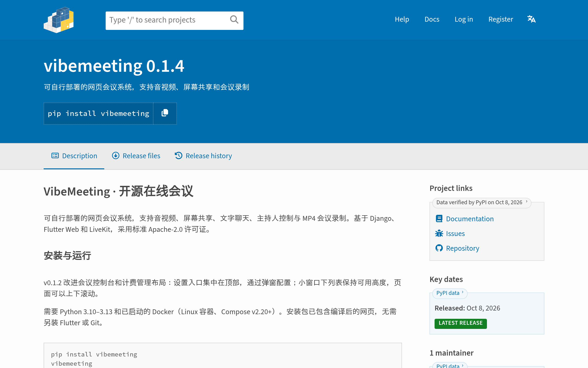Click the 'pip install vibemeeting' header command text
Image resolution: width=588 pixels, height=368 pixels.
click(x=98, y=113)
